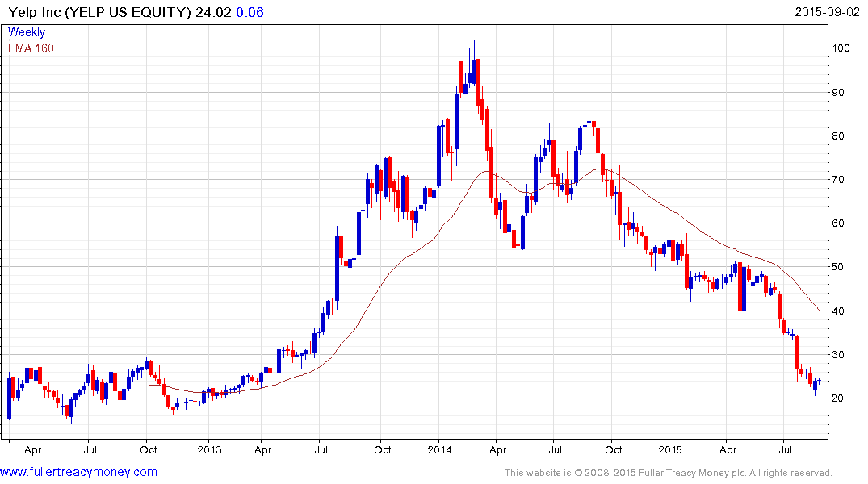The image size is (868, 484).
Task: Click the 2015 date axis label
Action: (x=670, y=449)
